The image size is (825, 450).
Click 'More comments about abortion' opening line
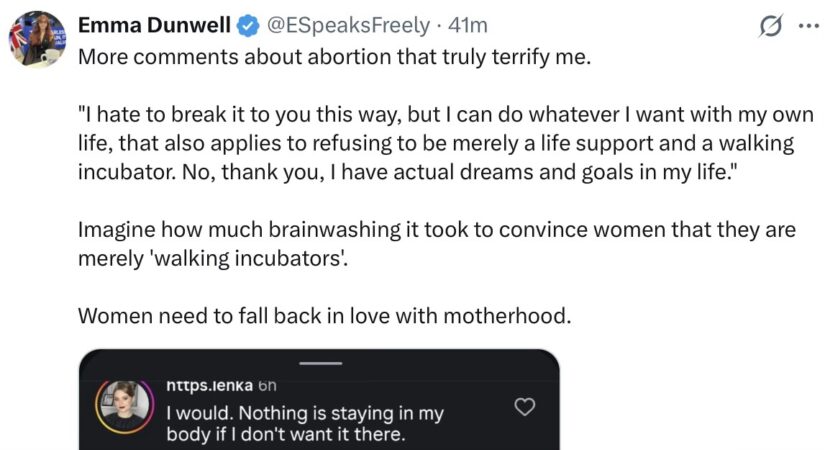[x=335, y=57]
